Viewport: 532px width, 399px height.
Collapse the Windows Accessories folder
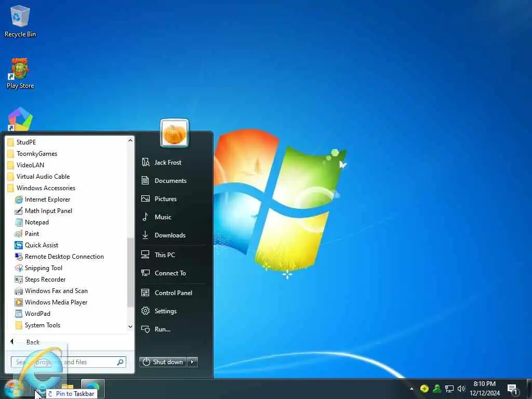point(42,188)
